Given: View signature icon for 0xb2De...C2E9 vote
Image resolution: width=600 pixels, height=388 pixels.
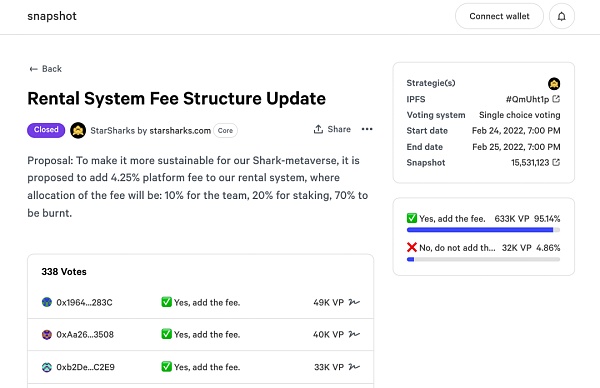Looking at the screenshot, I should point(354,367).
